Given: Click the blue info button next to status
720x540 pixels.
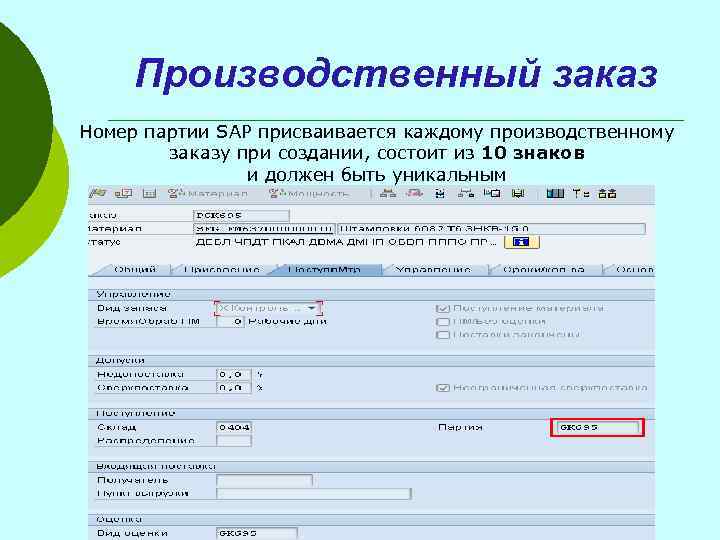Looking at the screenshot, I should [x=521, y=242].
